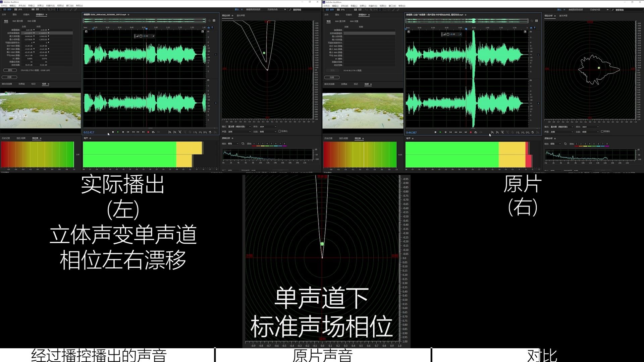Viewport: 644px width, 362px height.
Task: Click the red Record button in left transport
Action: pyautogui.click(x=148, y=132)
